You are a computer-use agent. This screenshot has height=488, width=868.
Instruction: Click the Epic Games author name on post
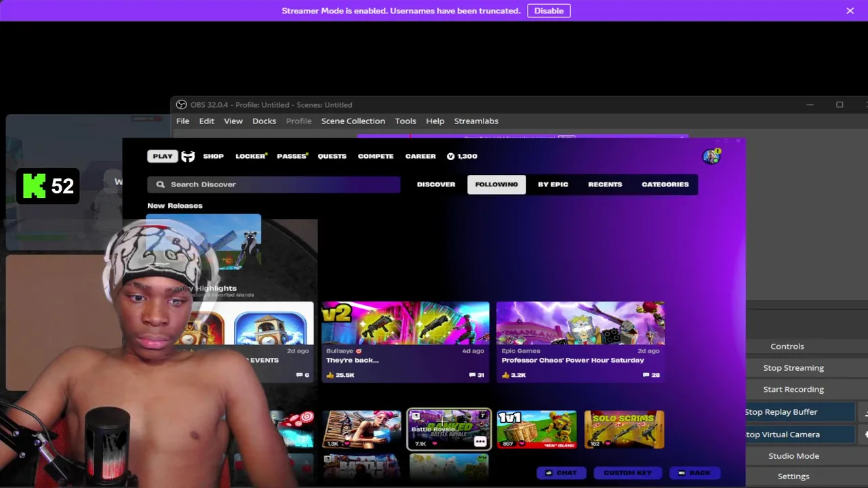click(x=521, y=351)
